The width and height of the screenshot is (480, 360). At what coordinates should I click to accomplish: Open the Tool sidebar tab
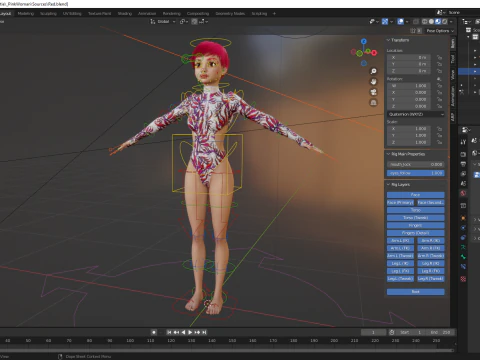coord(453,59)
